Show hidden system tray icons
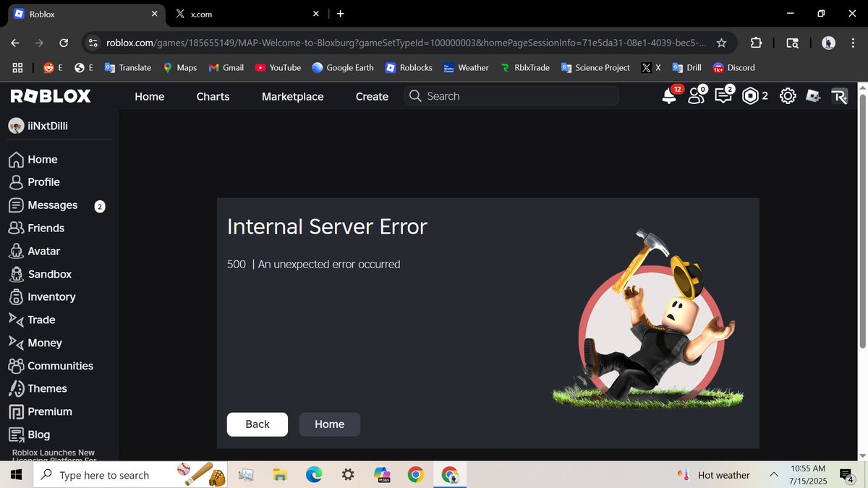This screenshot has height=488, width=868. [774, 475]
